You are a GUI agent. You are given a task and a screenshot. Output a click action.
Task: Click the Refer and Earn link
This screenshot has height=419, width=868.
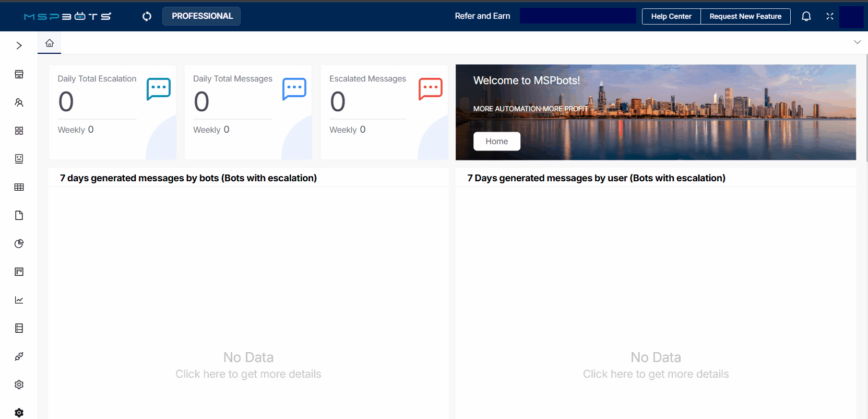[x=482, y=16]
